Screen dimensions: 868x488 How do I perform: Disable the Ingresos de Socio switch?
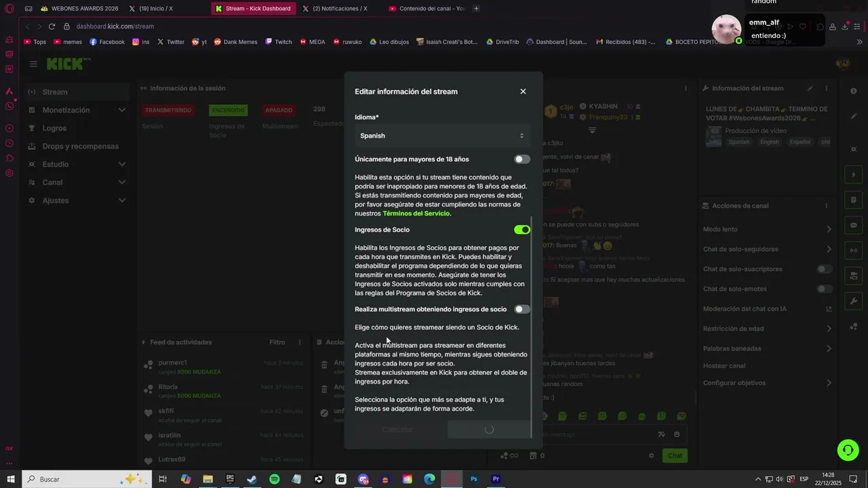(521, 230)
